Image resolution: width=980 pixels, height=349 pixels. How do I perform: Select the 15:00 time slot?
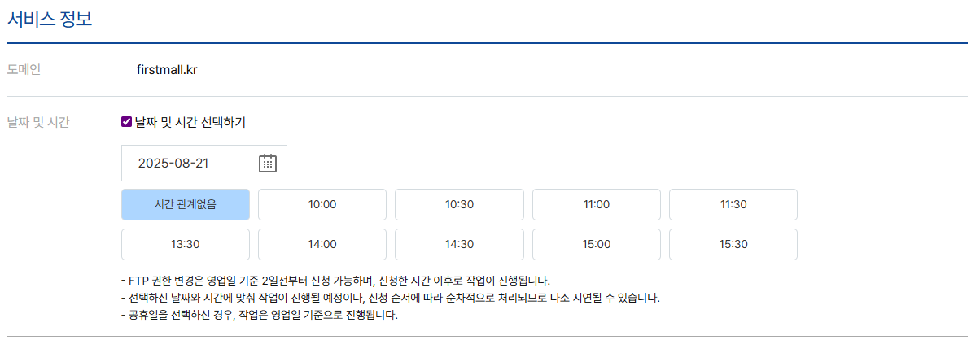(597, 244)
